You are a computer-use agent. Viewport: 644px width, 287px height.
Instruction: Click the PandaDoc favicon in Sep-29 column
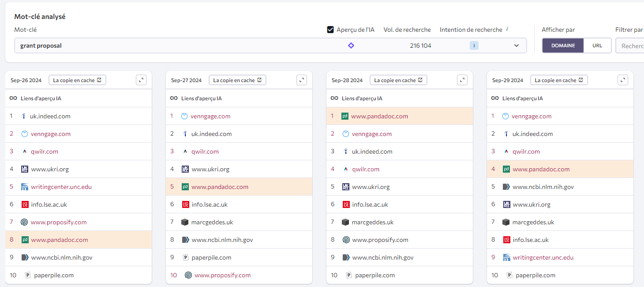click(506, 169)
